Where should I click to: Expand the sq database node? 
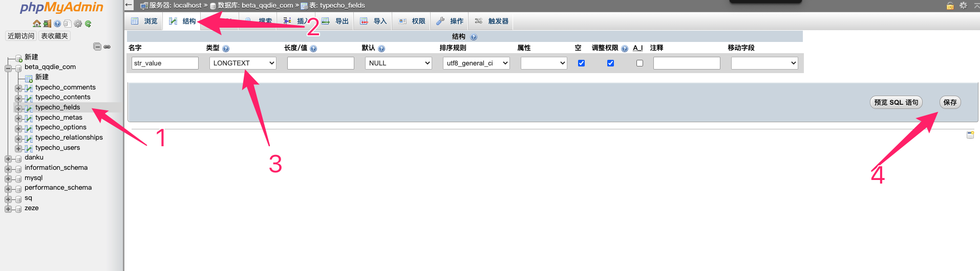[8, 198]
